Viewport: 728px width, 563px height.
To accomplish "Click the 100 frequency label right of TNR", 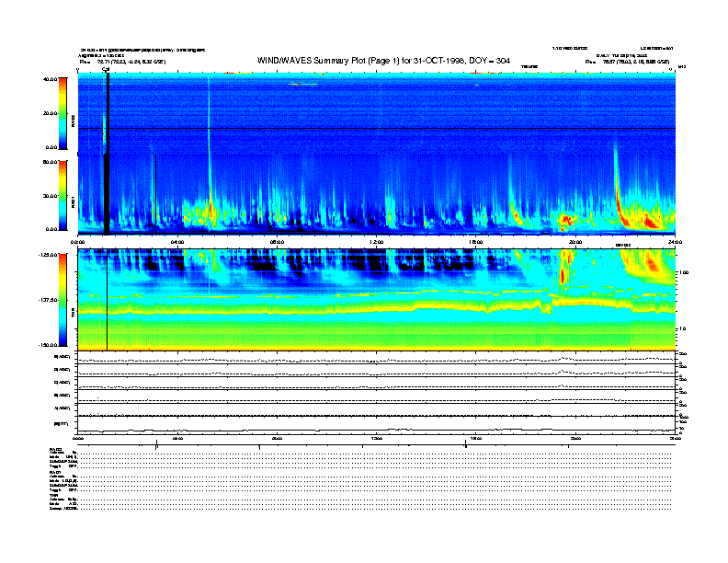I will click(684, 272).
